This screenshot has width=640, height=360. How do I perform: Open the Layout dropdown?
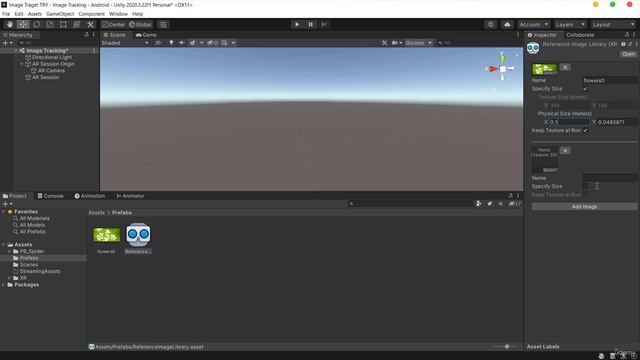click(x=613, y=24)
